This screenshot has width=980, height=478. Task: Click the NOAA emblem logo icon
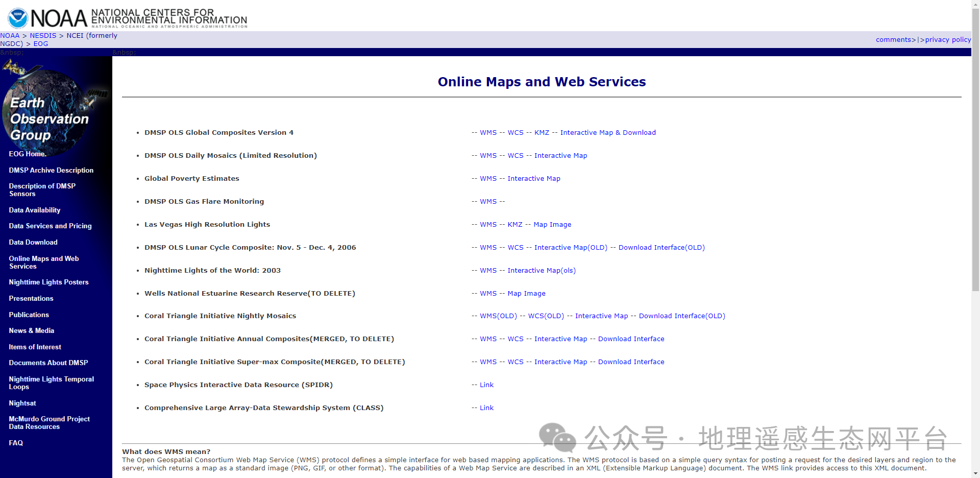[18, 18]
